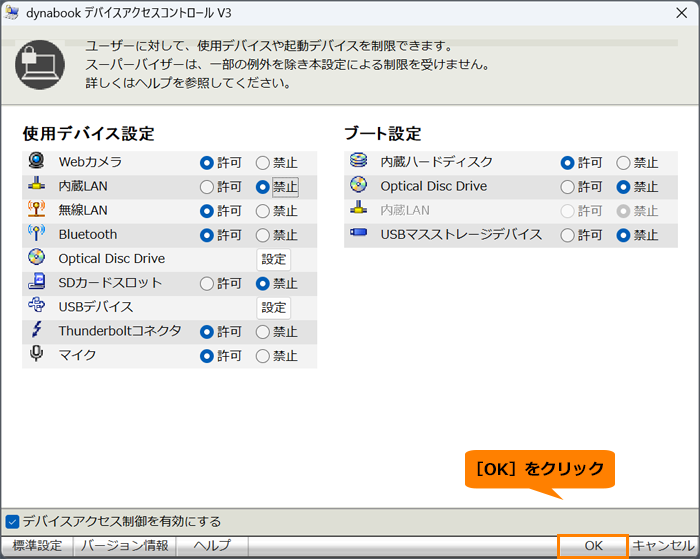Click the laptop lock icon in the header
Image resolution: width=700 pixels, height=559 pixels.
tap(40, 65)
